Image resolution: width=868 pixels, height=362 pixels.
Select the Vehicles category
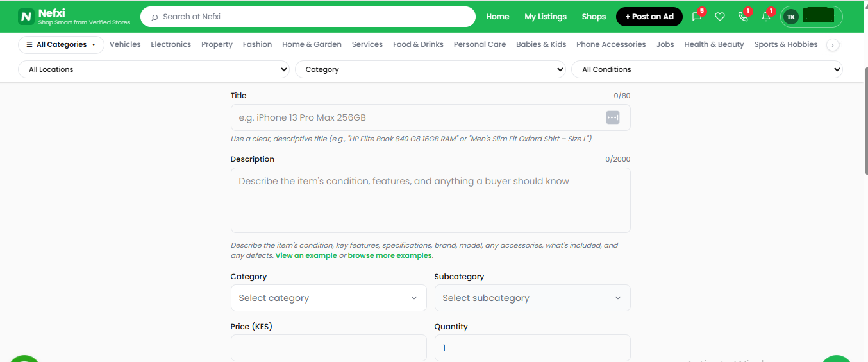125,44
